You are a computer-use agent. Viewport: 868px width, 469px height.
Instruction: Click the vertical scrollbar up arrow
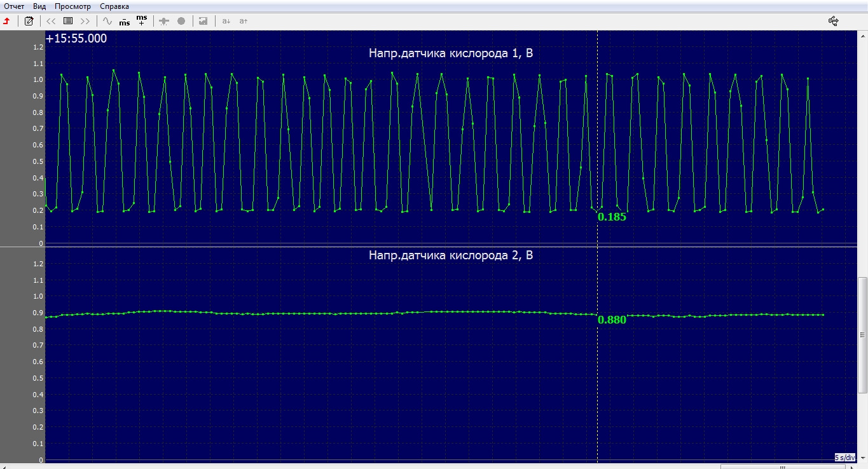point(863,35)
